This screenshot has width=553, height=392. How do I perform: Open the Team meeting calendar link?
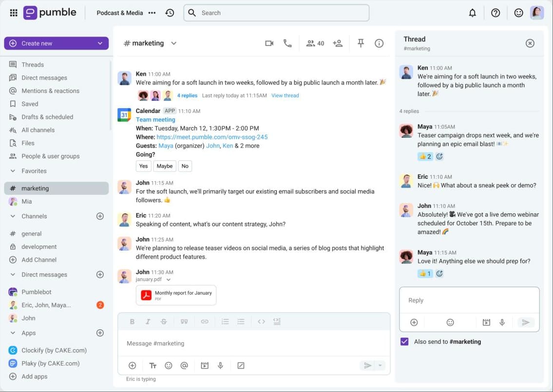click(155, 119)
